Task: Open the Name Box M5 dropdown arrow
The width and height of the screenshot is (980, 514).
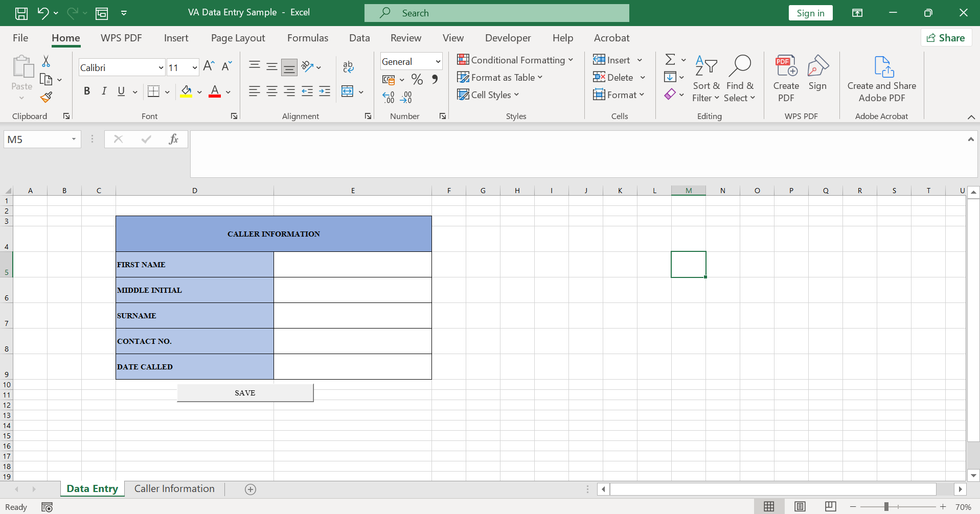Action: pos(74,139)
